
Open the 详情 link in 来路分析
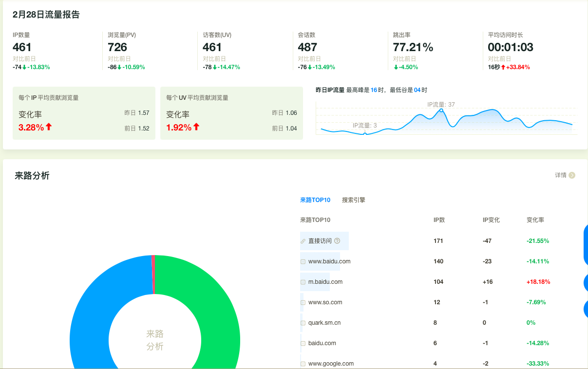tap(561, 175)
